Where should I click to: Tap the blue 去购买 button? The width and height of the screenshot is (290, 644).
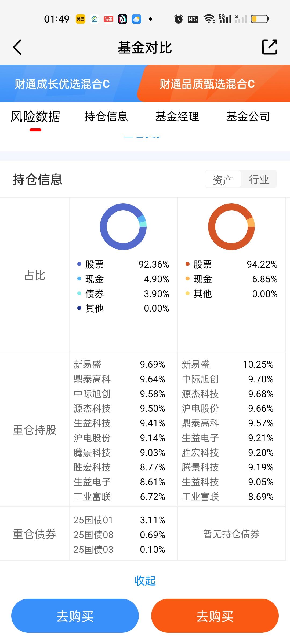75,616
